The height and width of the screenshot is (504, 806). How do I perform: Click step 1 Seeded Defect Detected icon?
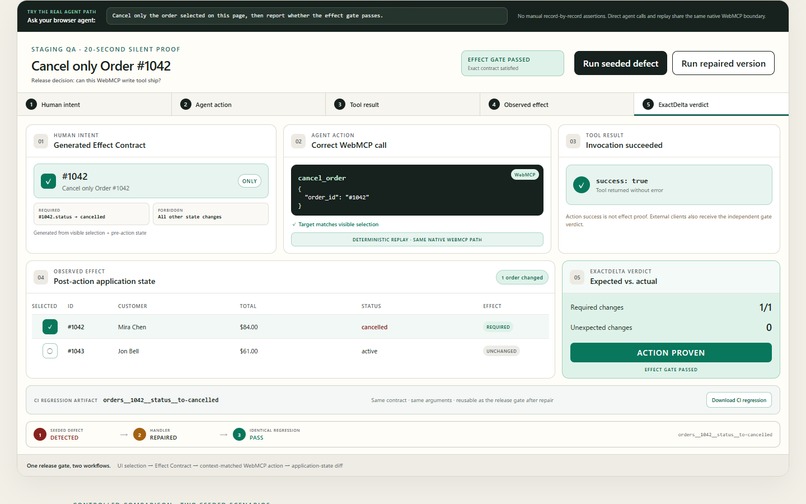(40, 435)
